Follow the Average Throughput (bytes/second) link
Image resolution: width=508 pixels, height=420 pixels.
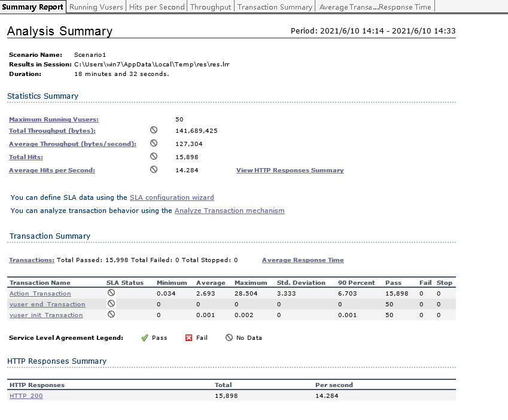tap(72, 144)
